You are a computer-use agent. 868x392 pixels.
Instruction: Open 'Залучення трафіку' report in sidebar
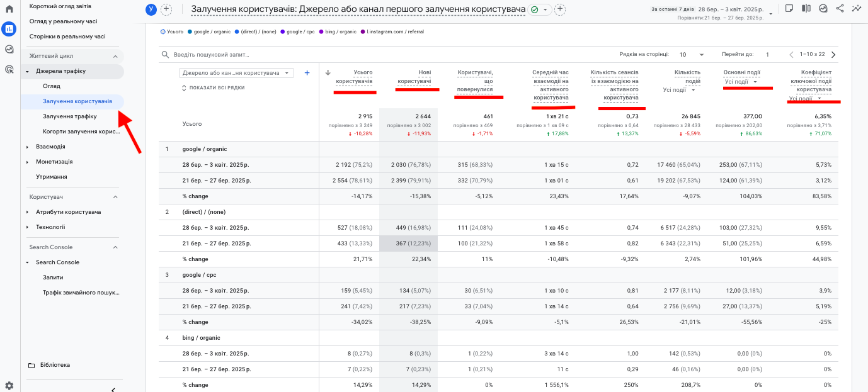tap(69, 116)
